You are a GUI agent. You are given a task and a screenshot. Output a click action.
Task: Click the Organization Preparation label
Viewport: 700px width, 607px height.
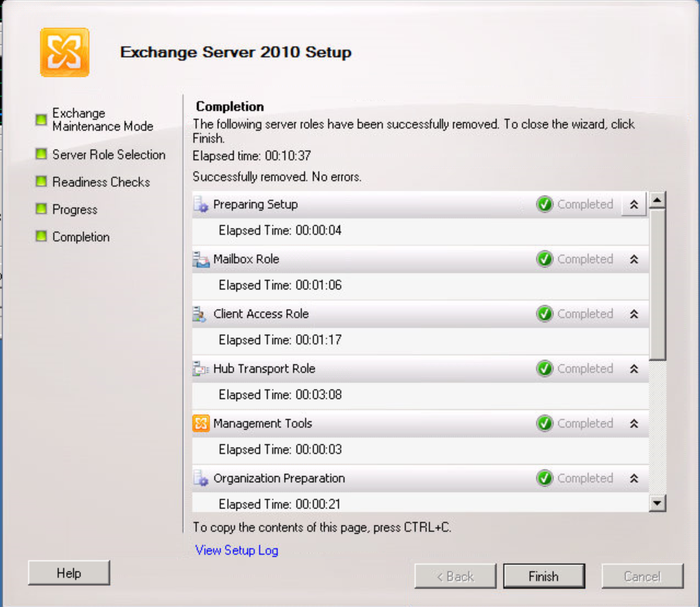279,478
